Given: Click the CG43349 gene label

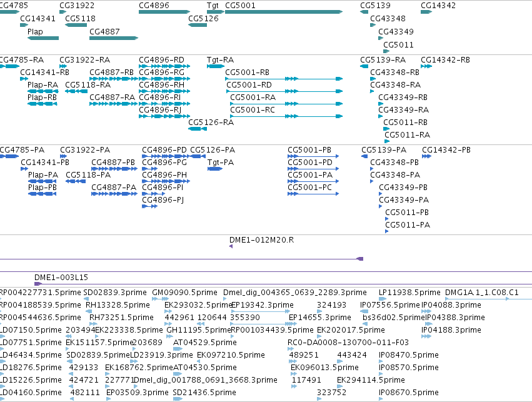Looking at the screenshot, I should coord(396,31).
